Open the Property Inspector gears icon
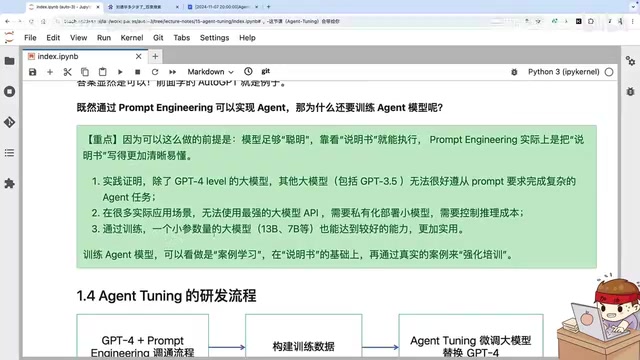640x360 pixels. [x=630, y=61]
